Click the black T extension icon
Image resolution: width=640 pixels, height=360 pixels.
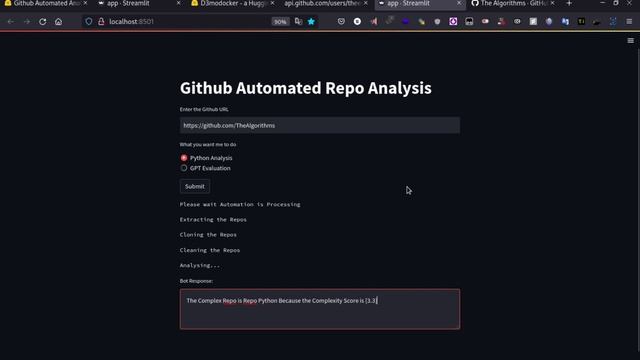click(x=581, y=21)
